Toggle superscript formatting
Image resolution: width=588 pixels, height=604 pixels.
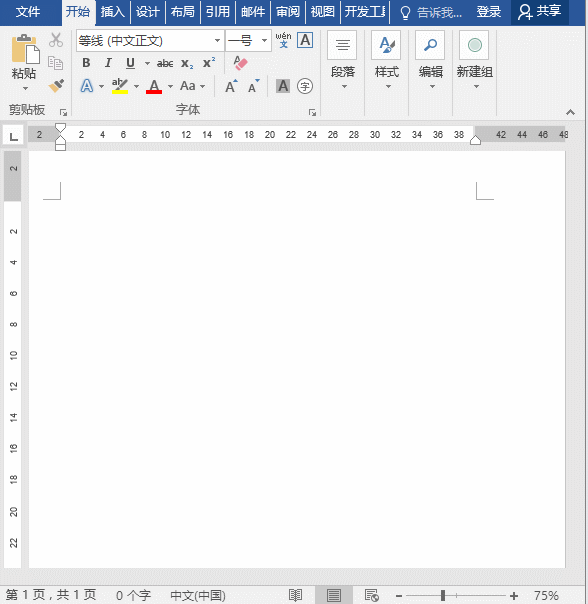tap(209, 62)
